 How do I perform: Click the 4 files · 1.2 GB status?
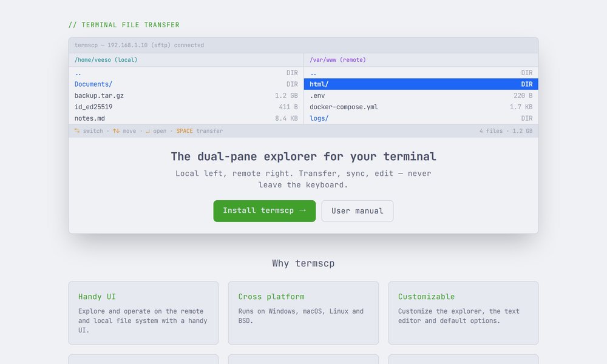[x=506, y=131]
